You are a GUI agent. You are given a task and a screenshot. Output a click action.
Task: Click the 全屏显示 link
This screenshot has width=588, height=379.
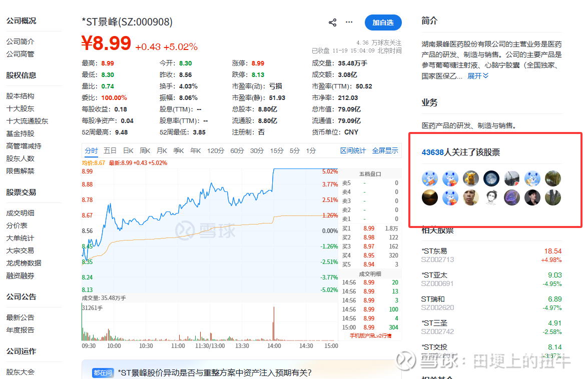click(x=385, y=150)
